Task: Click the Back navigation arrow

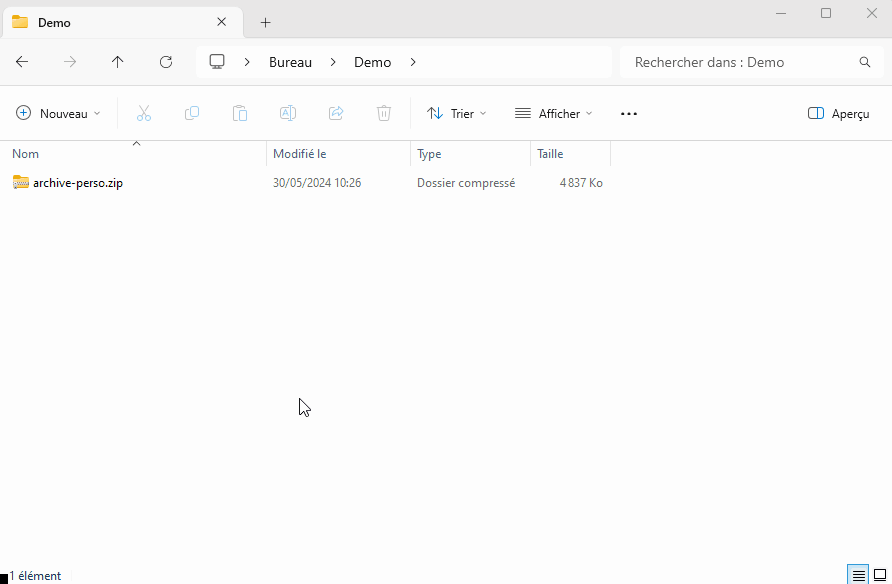Action: tap(22, 62)
